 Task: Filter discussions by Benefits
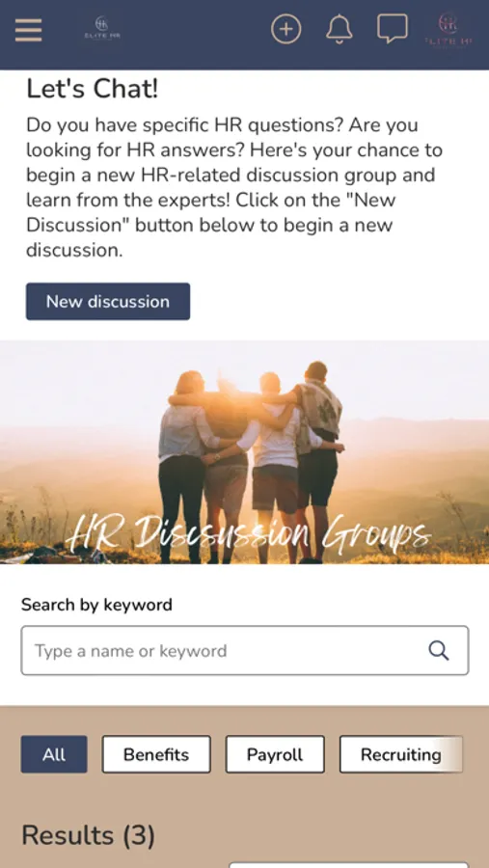(156, 754)
